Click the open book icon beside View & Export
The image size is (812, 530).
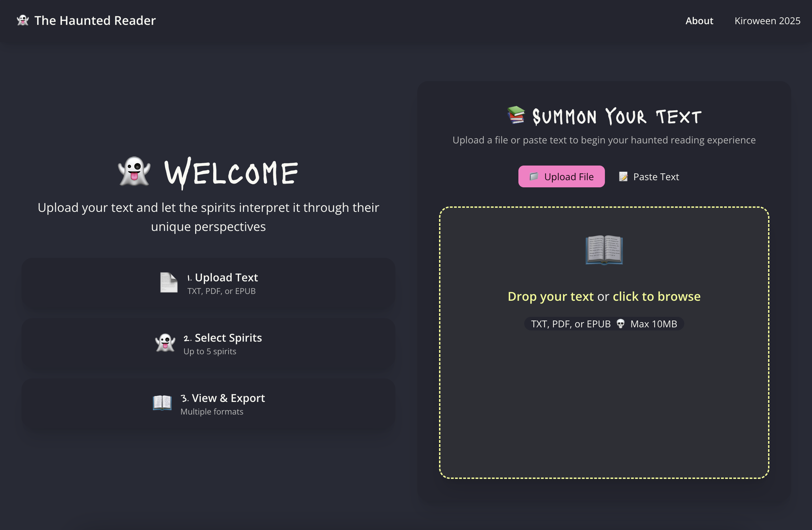coord(162,403)
